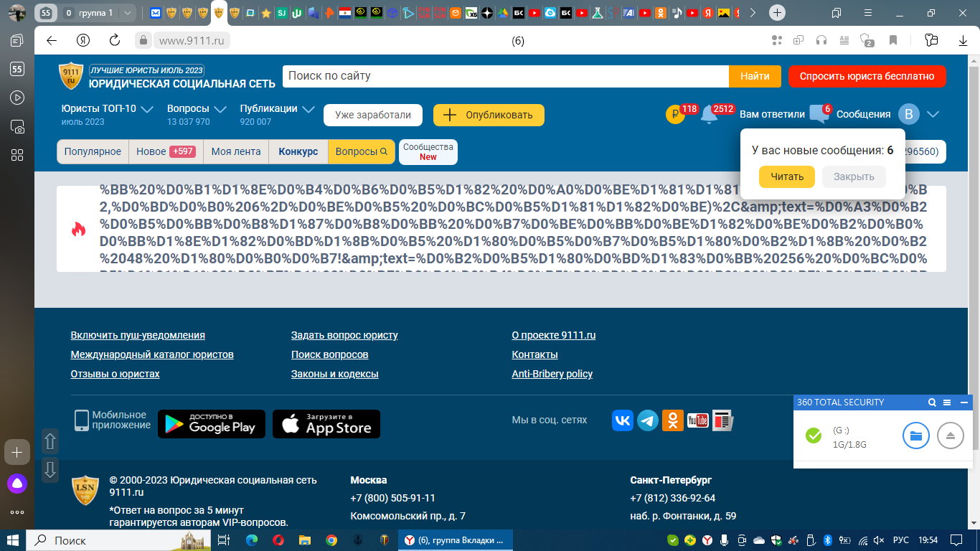
Task: Click the Поиск по сайту field
Action: coord(506,76)
